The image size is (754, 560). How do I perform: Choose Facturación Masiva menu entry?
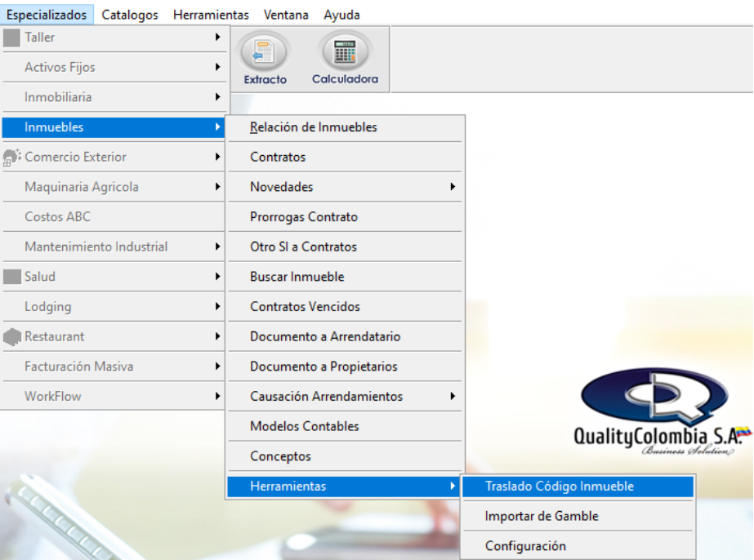click(x=114, y=367)
